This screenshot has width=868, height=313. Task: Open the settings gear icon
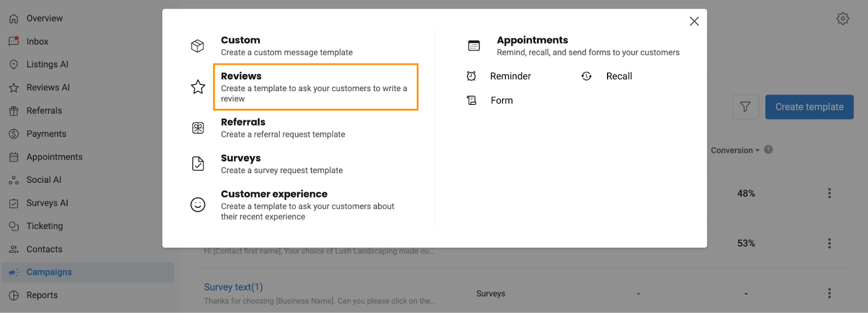click(x=843, y=18)
